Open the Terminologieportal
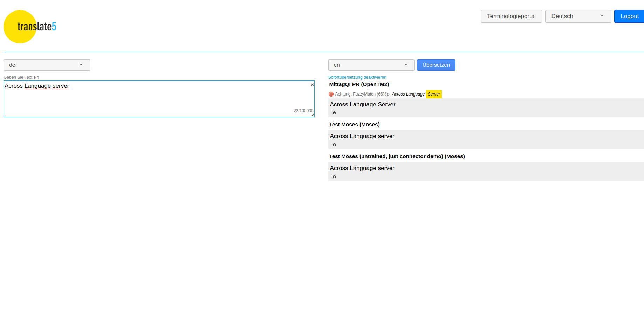The image size is (644, 311). point(511,16)
